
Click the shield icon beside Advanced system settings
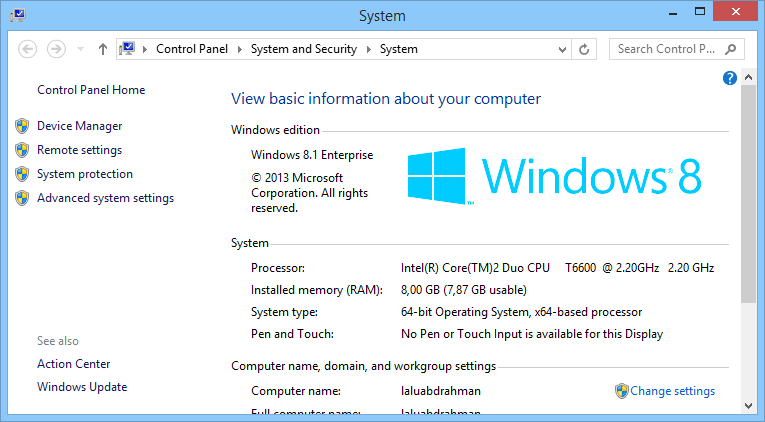click(x=22, y=198)
